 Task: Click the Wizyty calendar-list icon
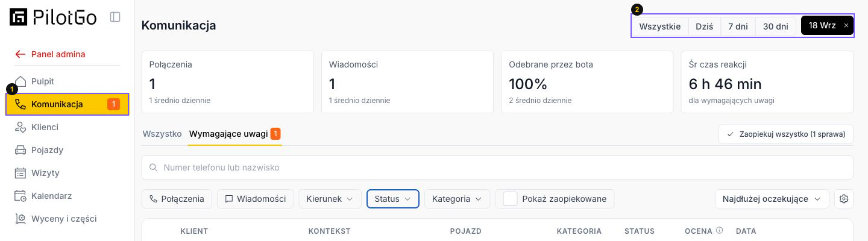pos(20,173)
